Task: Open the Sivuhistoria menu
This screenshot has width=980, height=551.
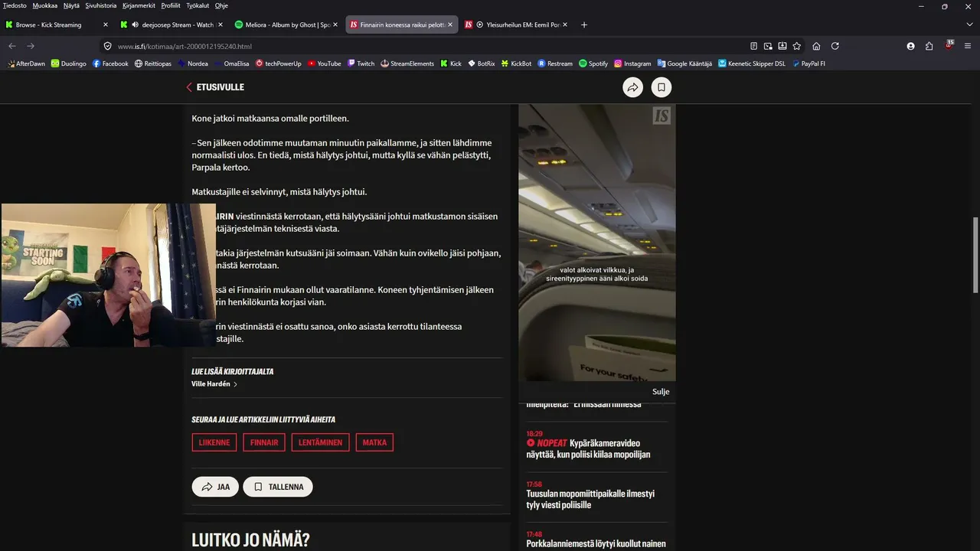Action: pos(101,5)
